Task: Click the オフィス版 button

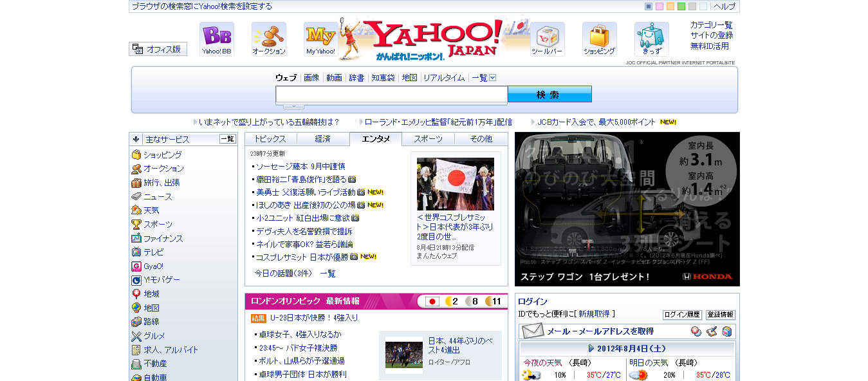Action: pyautogui.click(x=158, y=49)
